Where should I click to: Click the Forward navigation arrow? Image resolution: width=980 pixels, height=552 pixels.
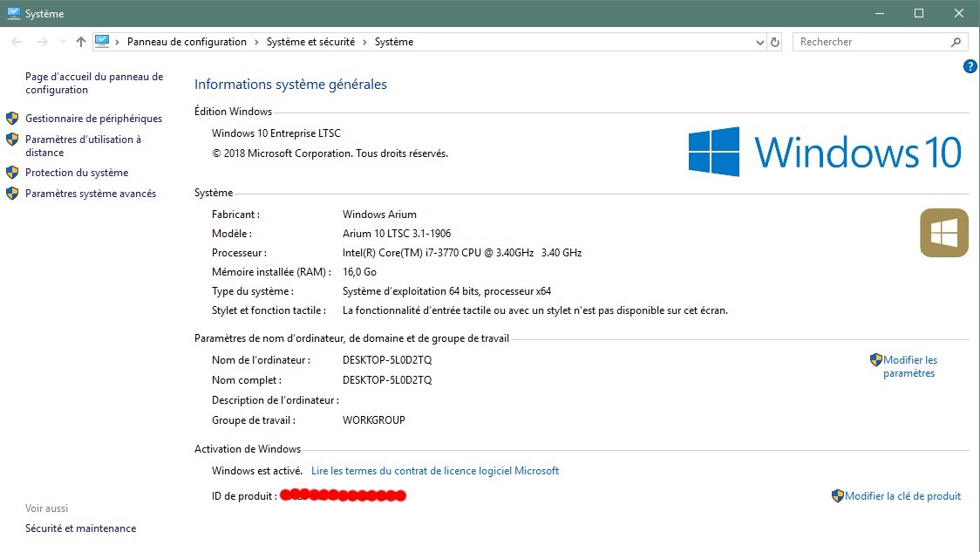click(x=42, y=42)
